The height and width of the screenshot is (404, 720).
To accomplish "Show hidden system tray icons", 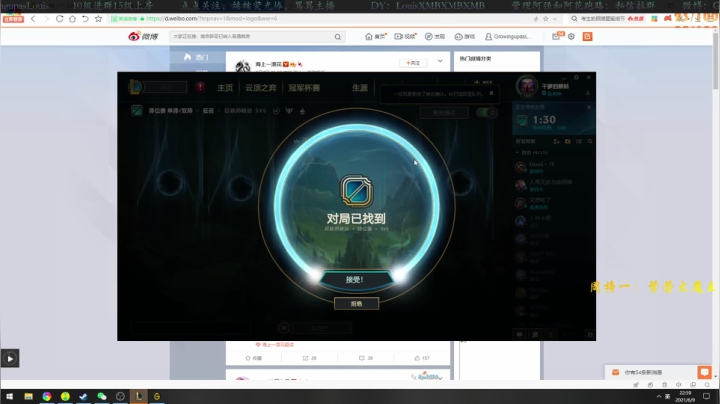I will click(658, 396).
